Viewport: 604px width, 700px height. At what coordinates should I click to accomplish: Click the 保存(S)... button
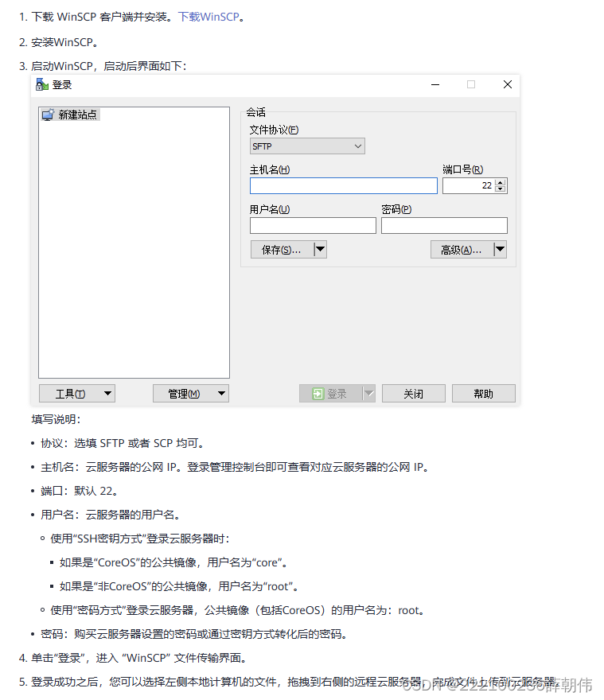tap(282, 250)
